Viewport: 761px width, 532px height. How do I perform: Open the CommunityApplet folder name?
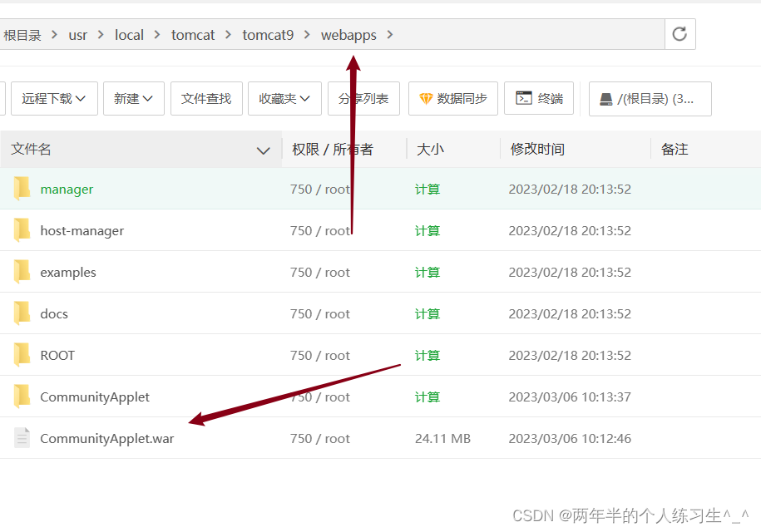tap(95, 397)
